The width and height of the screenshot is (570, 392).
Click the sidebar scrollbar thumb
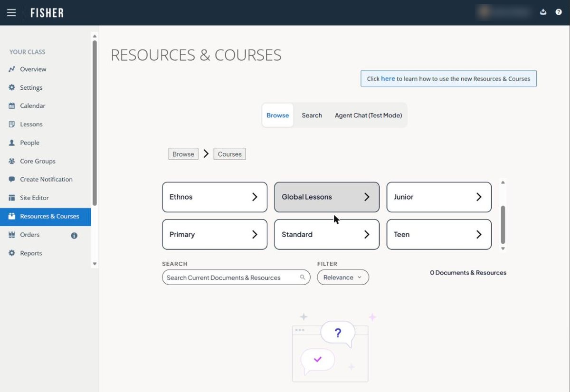coord(95,123)
